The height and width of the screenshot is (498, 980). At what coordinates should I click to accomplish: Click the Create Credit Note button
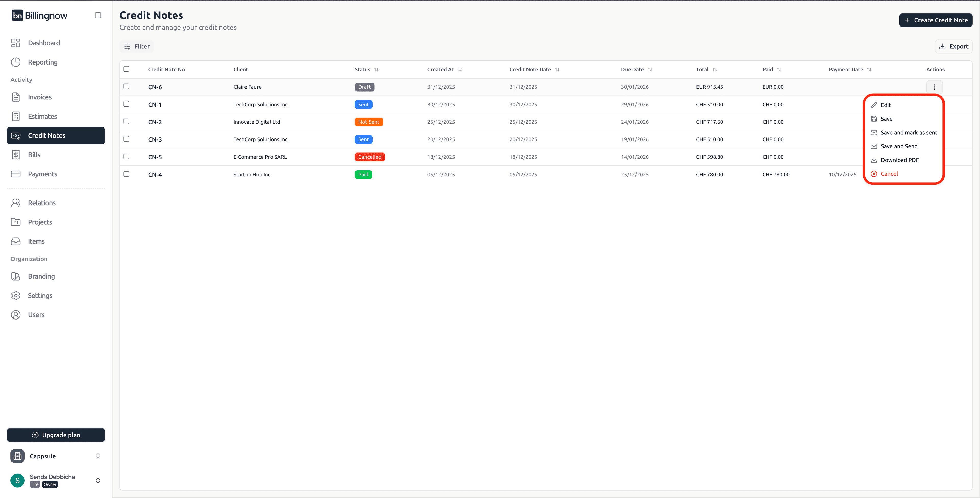point(936,20)
